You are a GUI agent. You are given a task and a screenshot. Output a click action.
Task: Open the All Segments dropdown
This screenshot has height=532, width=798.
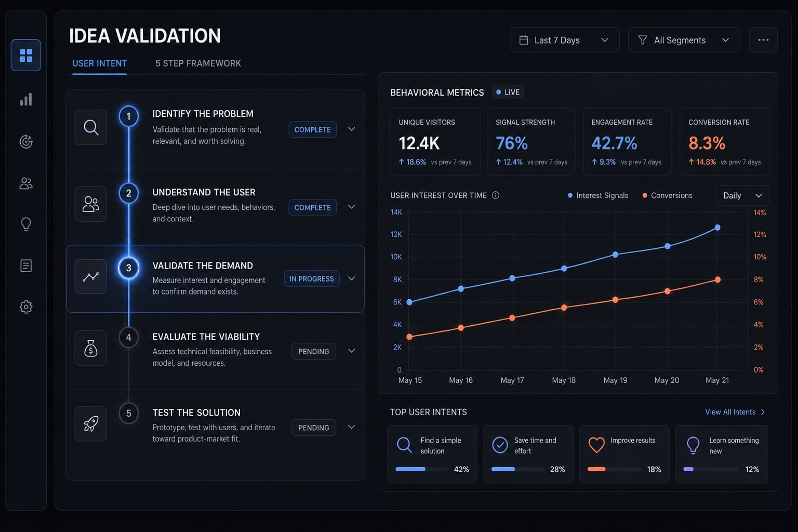684,40
